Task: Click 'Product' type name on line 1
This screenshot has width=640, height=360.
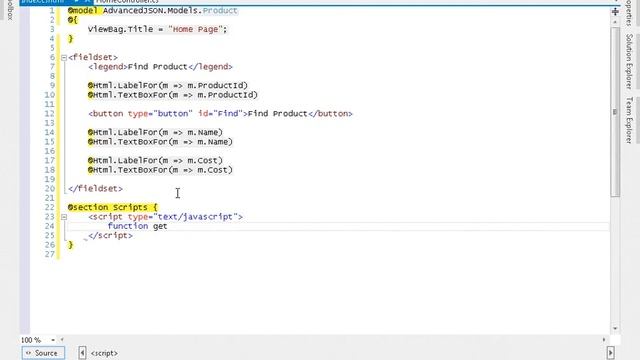Action: pos(220,10)
